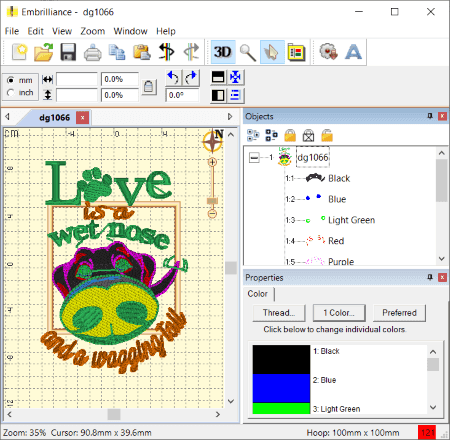450x440 pixels.
Task: Choose the inch units radio button
Action: (11, 93)
